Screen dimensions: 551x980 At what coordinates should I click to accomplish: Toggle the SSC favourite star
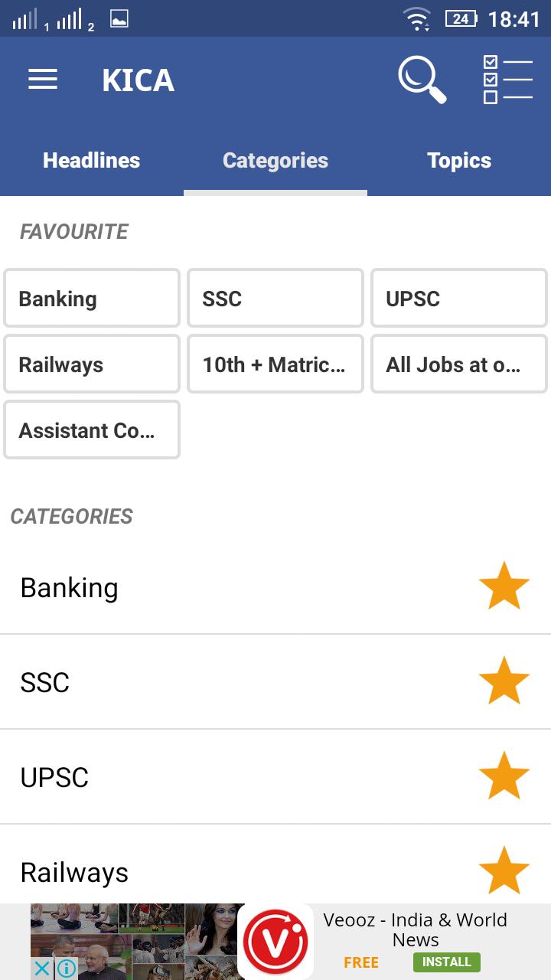(x=504, y=681)
